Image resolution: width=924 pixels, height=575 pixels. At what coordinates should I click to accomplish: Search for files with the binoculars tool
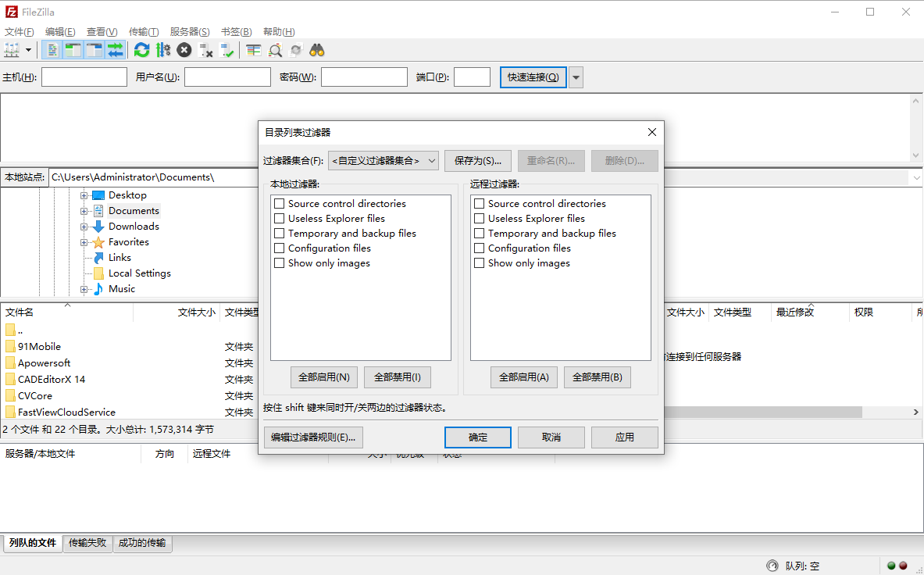pos(316,49)
